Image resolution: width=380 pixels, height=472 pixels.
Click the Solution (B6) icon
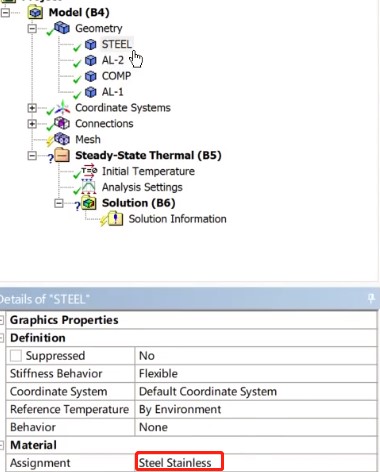pos(89,203)
